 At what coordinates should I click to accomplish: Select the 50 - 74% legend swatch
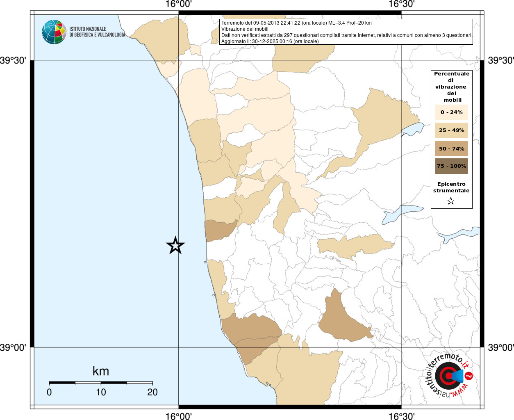[451, 148]
